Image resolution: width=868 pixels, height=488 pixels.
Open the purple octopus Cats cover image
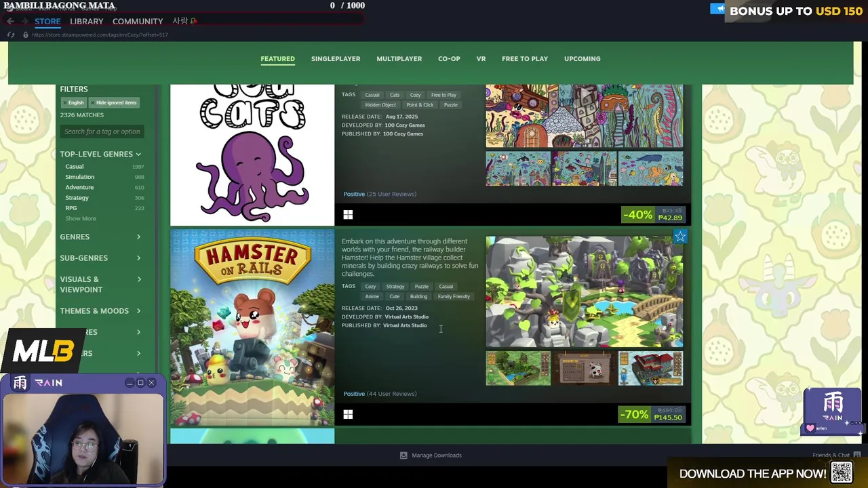pyautogui.click(x=252, y=155)
